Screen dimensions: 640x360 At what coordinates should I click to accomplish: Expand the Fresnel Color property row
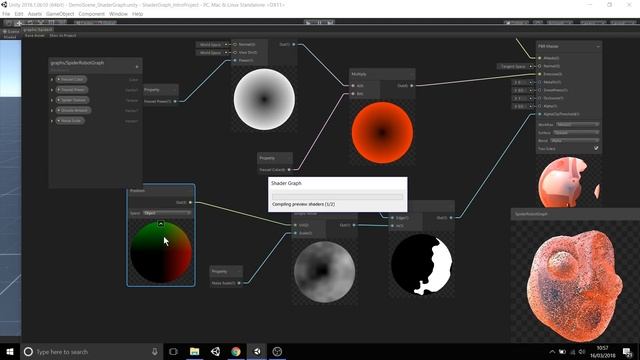tap(52, 80)
